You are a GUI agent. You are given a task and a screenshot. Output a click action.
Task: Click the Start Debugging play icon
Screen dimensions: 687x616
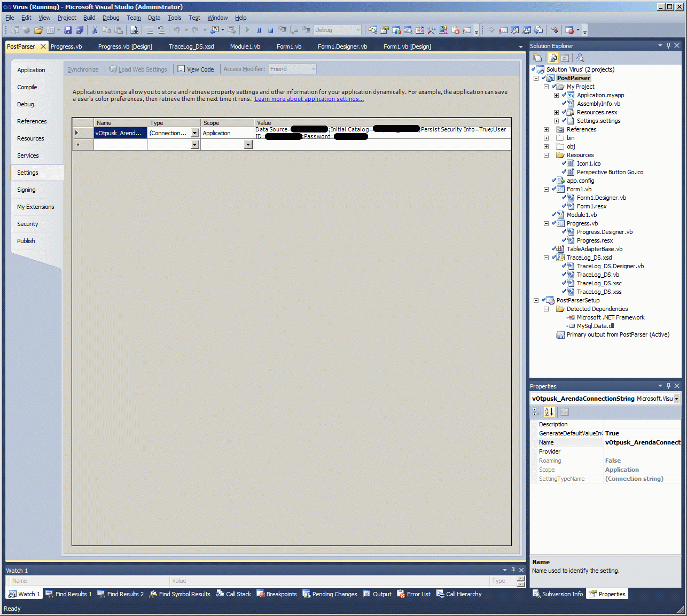pyautogui.click(x=247, y=30)
